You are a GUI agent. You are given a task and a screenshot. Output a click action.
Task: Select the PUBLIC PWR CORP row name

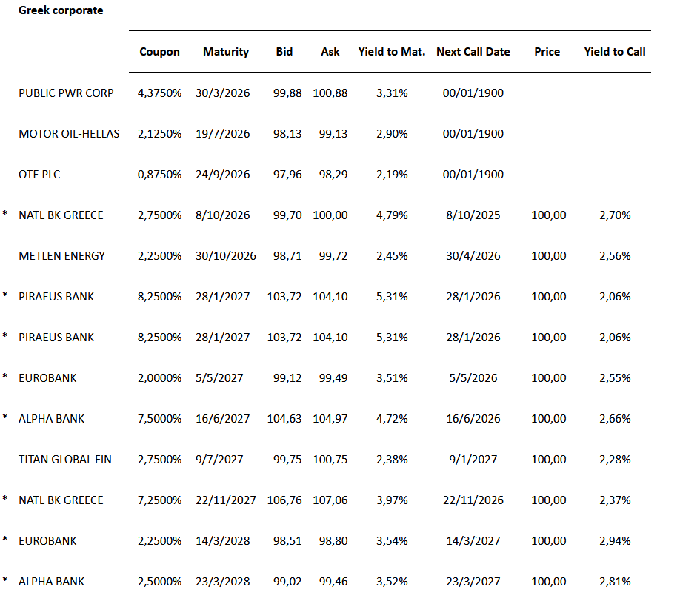click(x=67, y=93)
